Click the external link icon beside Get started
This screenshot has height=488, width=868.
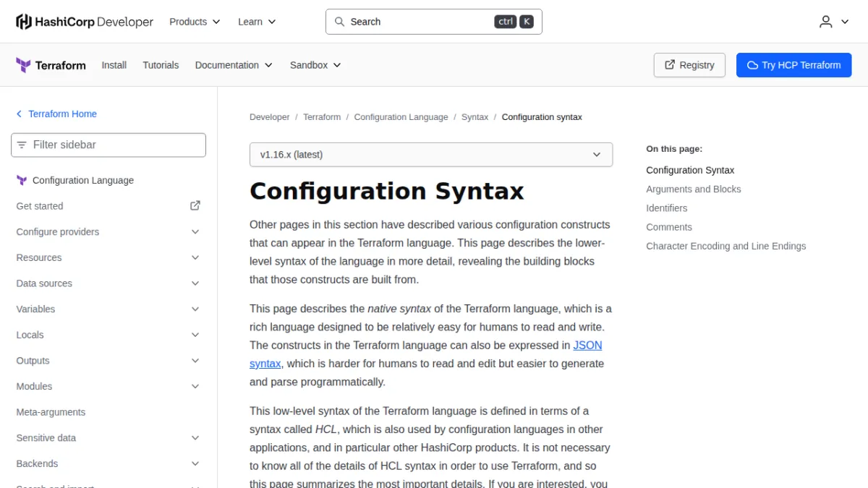point(195,206)
